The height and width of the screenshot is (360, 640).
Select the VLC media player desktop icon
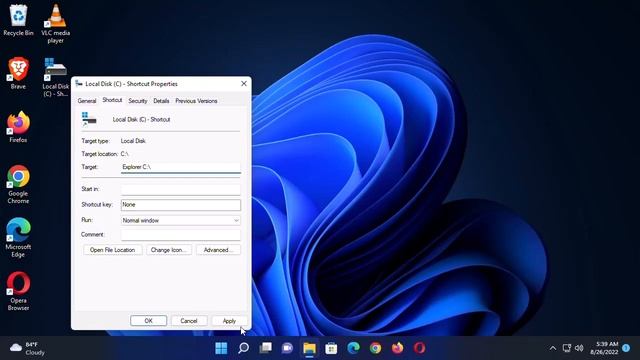tap(56, 24)
